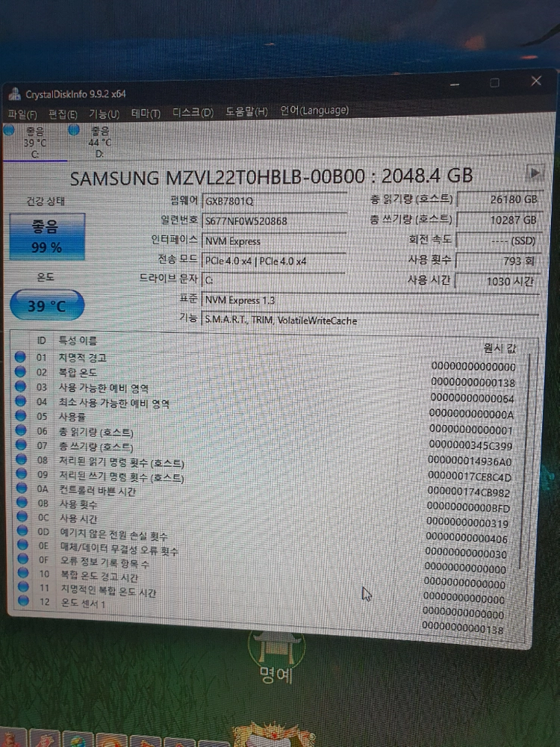The height and width of the screenshot is (747, 560).
Task: Click status icon of 0E 매체/데이터 무결성 오류 횟수
Action: (23, 544)
